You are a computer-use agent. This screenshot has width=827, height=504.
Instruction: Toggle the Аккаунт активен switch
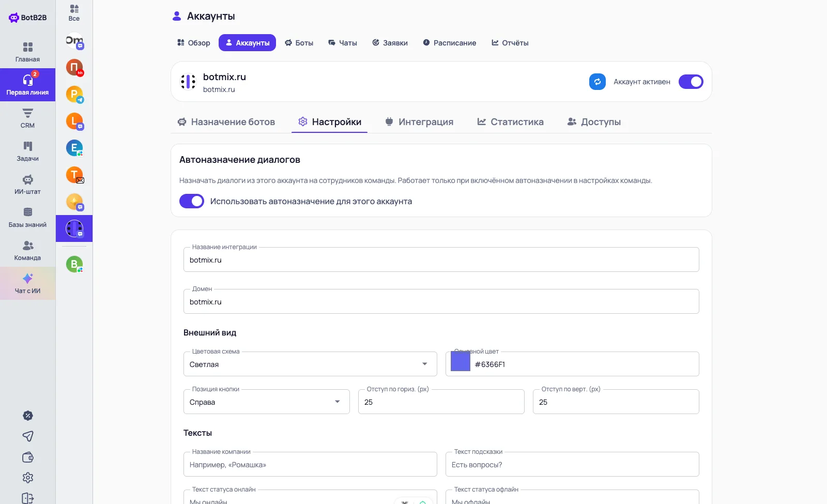(x=691, y=82)
